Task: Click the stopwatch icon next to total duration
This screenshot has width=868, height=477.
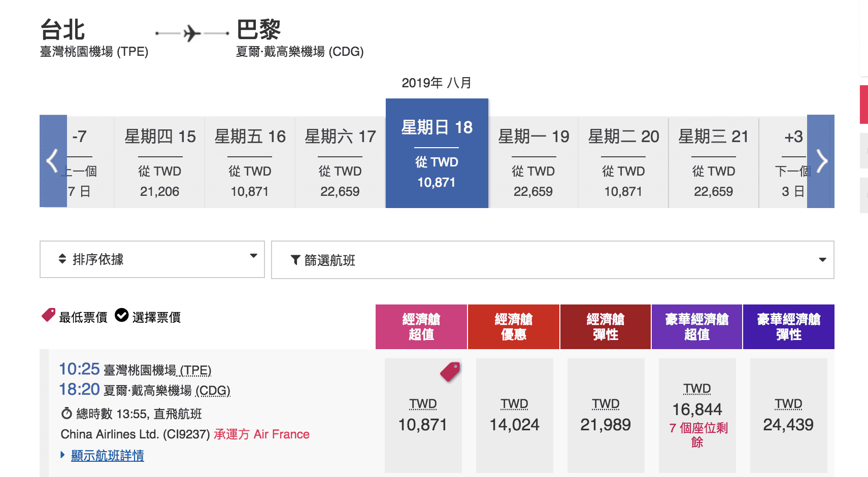Action: click(x=66, y=414)
